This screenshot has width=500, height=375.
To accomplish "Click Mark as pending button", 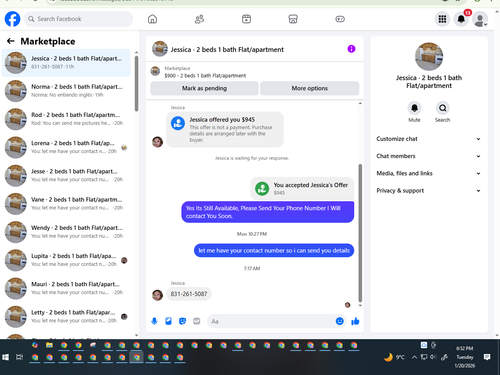I will (204, 88).
